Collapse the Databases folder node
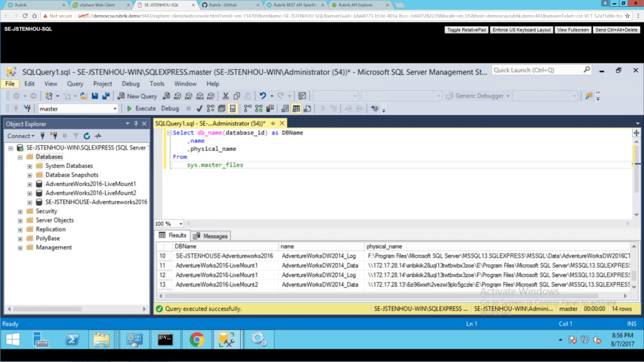Screen dimensions: 644x362 click(x=20, y=157)
